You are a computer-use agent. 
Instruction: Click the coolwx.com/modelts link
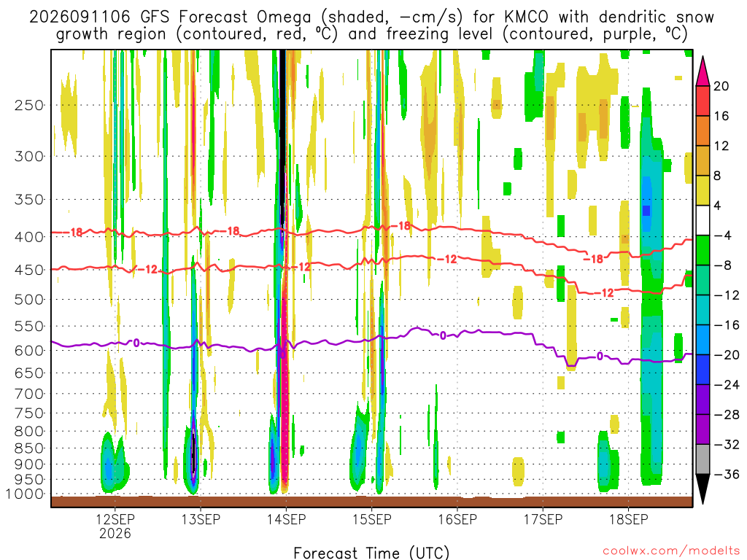pyautogui.click(x=671, y=551)
